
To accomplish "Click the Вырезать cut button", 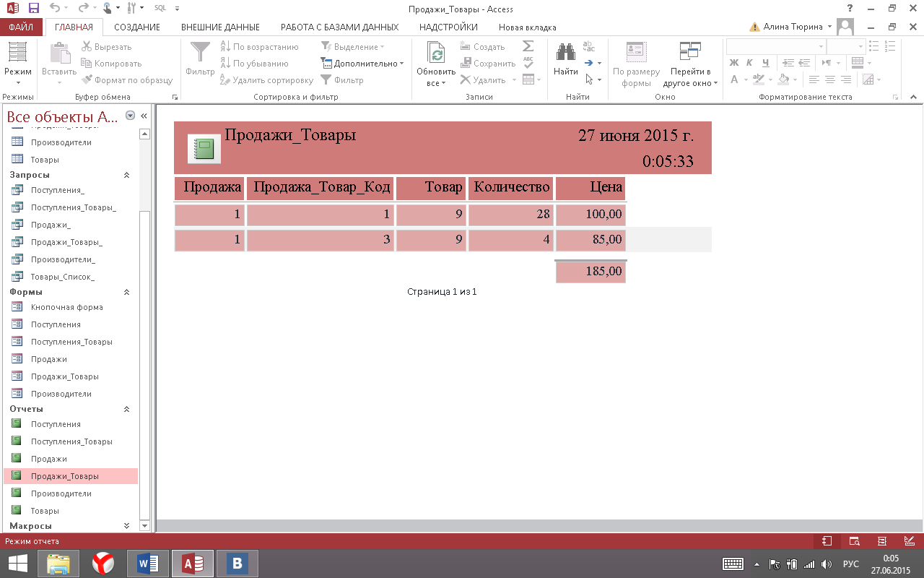I will coord(106,47).
